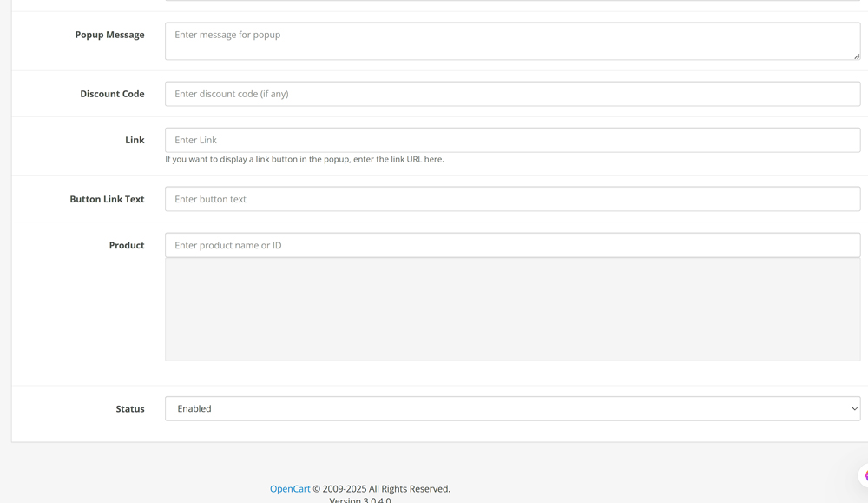Click the empty gray product list box
This screenshot has height=503, width=868.
pos(512,309)
